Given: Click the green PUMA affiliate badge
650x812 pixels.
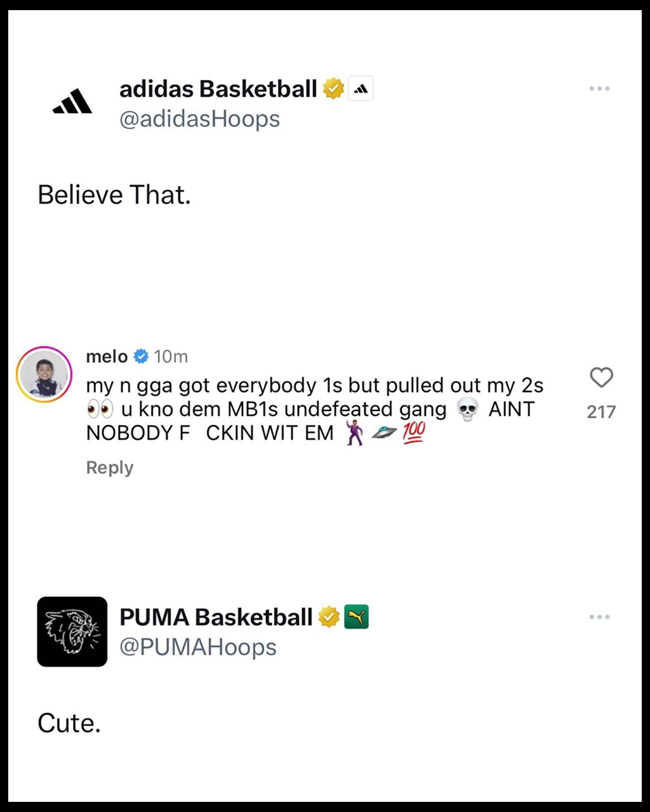Looking at the screenshot, I should (356, 617).
